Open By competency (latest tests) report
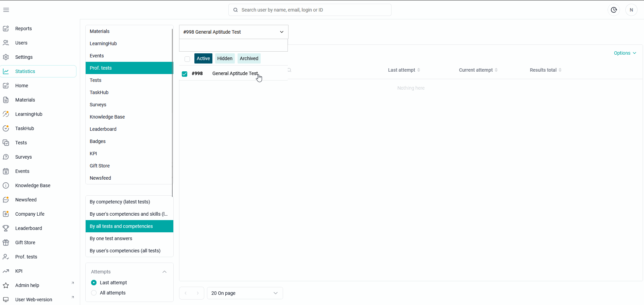Viewport: 644px width, 305px height. click(129, 202)
